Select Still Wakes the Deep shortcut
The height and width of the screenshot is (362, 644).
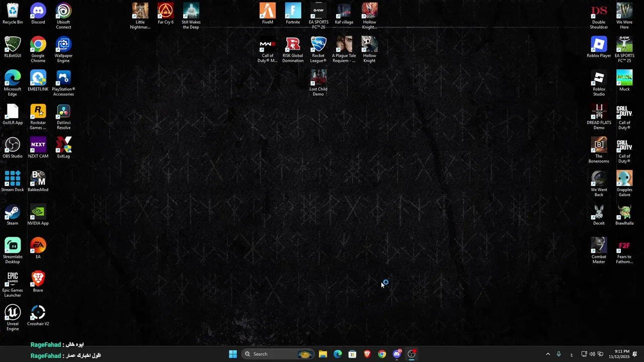pos(191,17)
